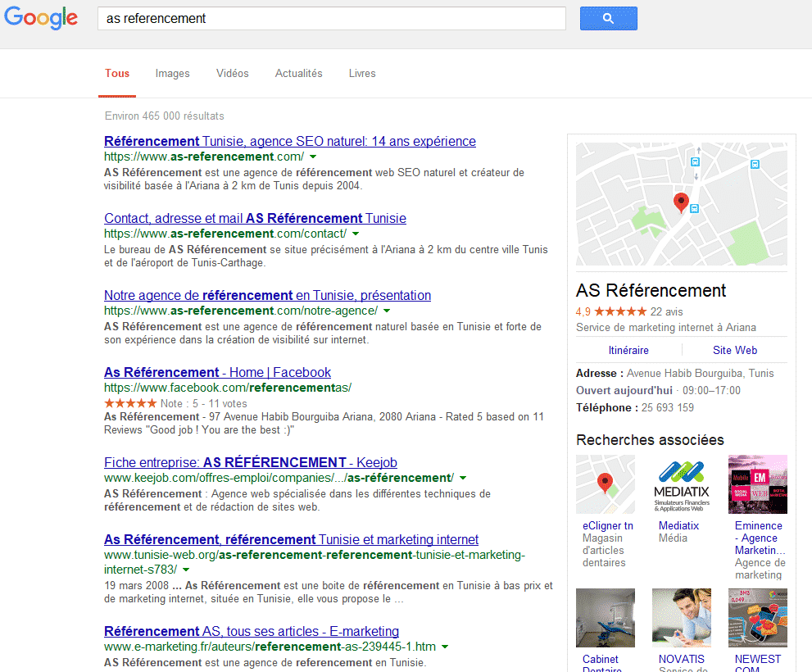
Task: Expand dropdown arrow next to e-marketing.fr URL
Action: (x=445, y=647)
